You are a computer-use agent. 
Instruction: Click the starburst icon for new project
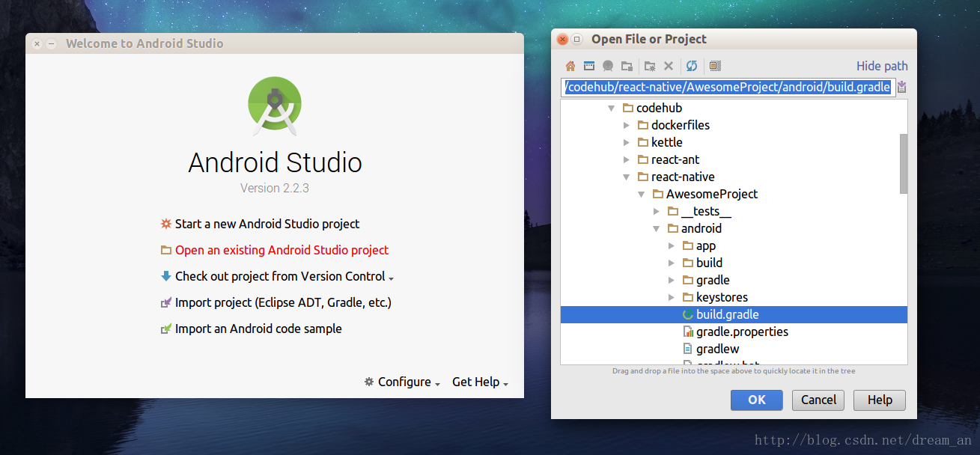click(166, 224)
